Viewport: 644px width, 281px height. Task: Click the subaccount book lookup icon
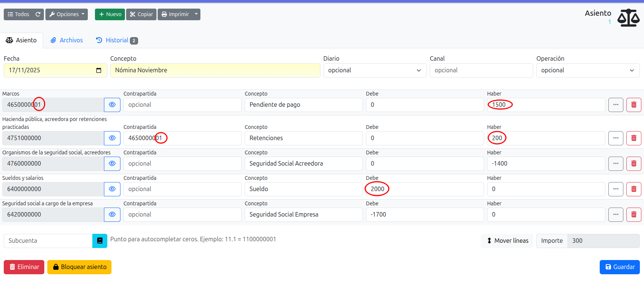click(100, 241)
